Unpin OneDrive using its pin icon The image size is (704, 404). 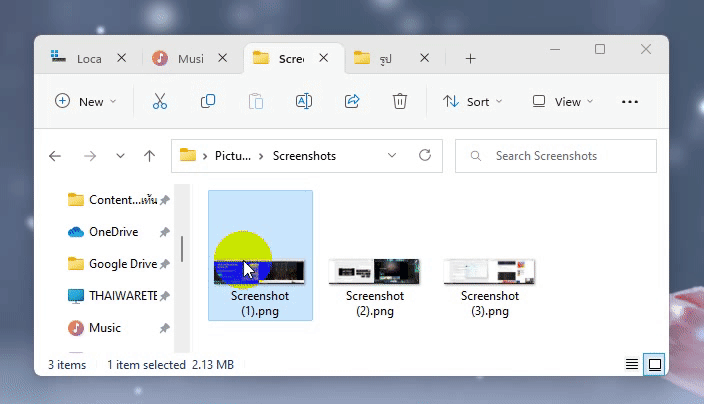point(165,232)
